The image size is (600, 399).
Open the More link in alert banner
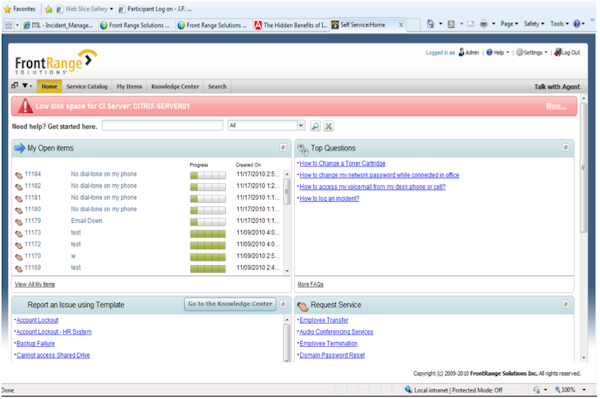556,106
